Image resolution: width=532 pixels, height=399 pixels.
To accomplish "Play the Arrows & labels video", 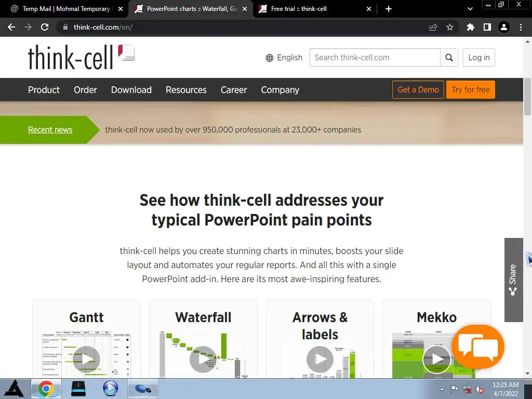I will coord(320,360).
